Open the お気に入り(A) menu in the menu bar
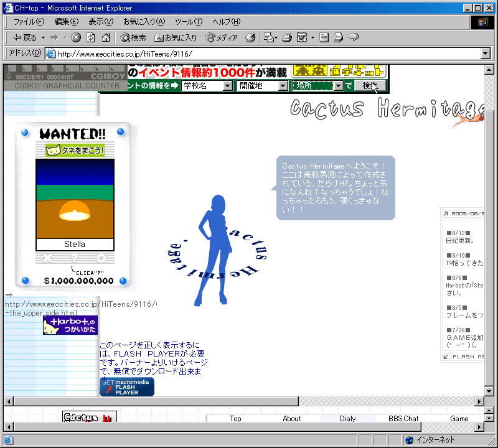Image resolution: width=498 pixels, height=448 pixels. pos(144,22)
